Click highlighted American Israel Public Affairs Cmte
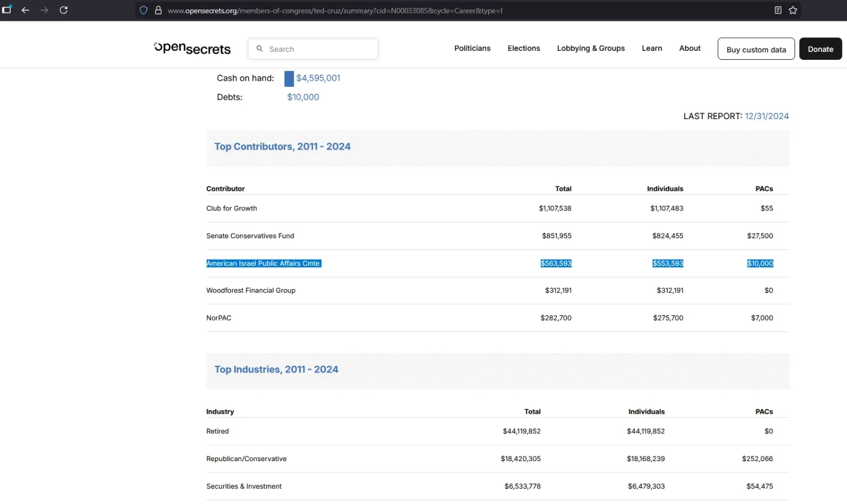The image size is (847, 504). point(263,264)
